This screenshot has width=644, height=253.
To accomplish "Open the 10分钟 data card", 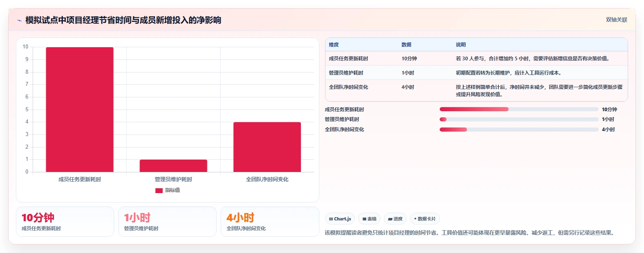I will tap(65, 222).
